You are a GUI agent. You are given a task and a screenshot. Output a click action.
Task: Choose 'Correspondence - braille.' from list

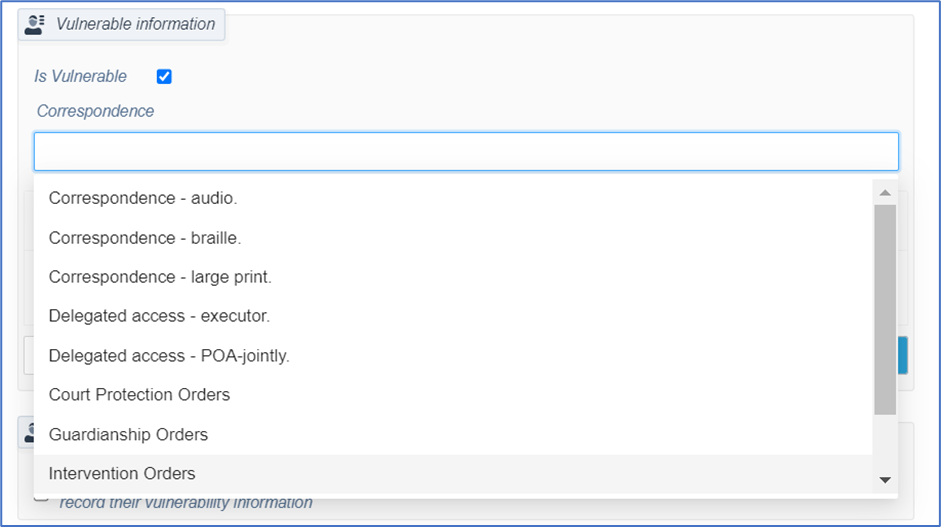tap(145, 238)
